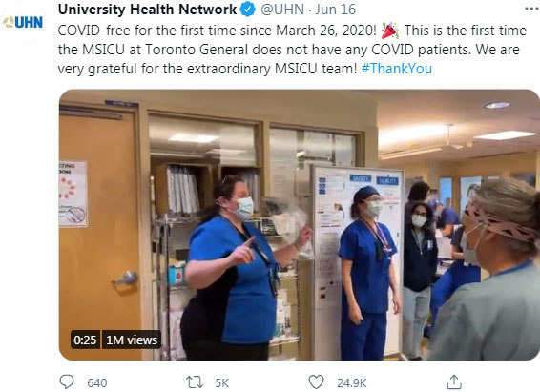View the 640 replies count

[97, 382]
